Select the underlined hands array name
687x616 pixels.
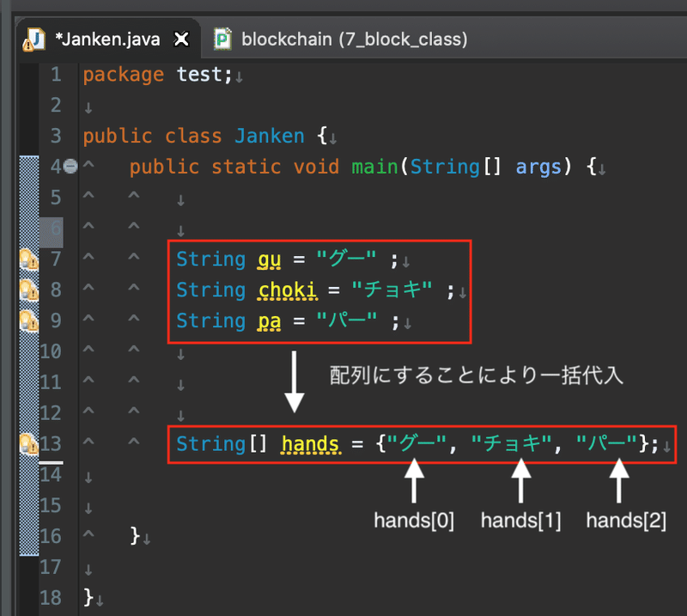point(309,444)
